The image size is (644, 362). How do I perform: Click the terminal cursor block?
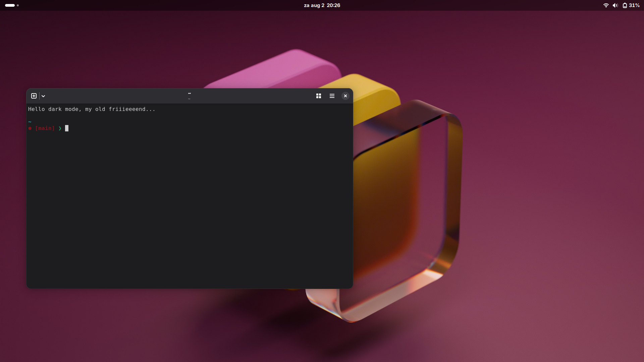point(67,128)
